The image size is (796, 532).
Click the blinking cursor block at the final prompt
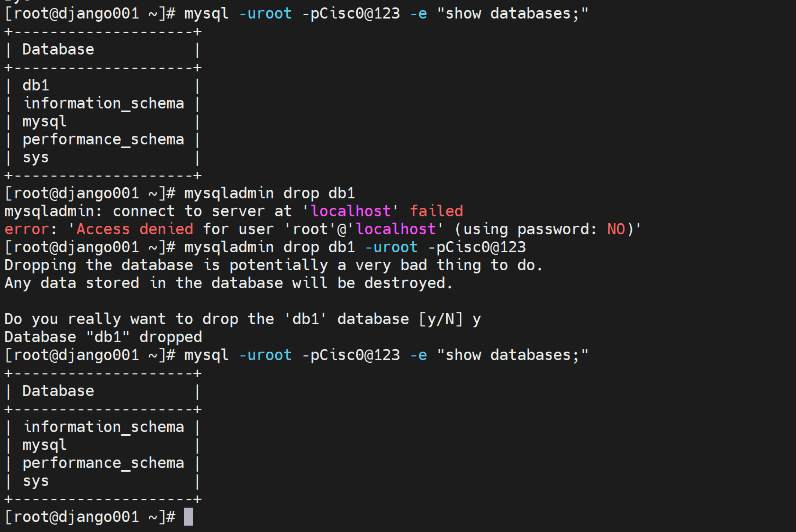[x=188, y=517]
